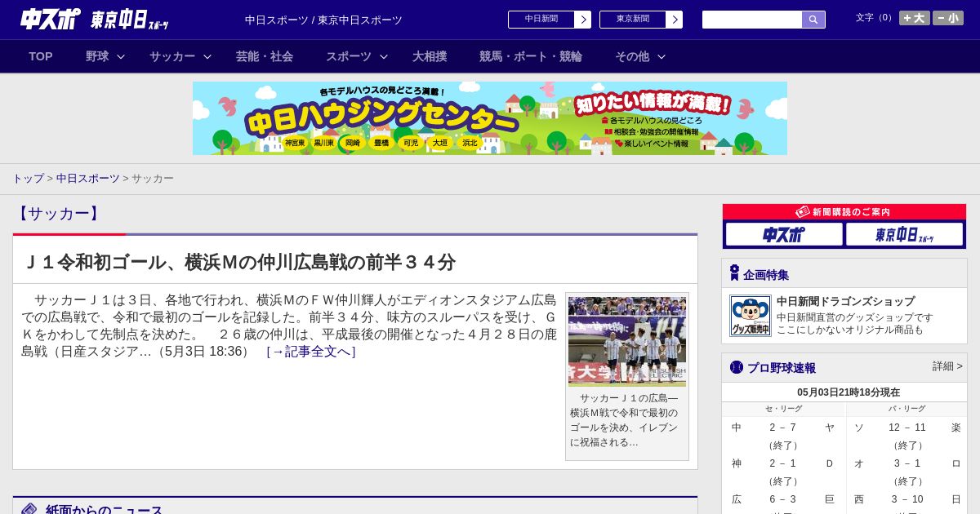980x514 pixels.
Task: Click header text 中日スポーツ / 東京中日スポーツ
Action: click(323, 20)
